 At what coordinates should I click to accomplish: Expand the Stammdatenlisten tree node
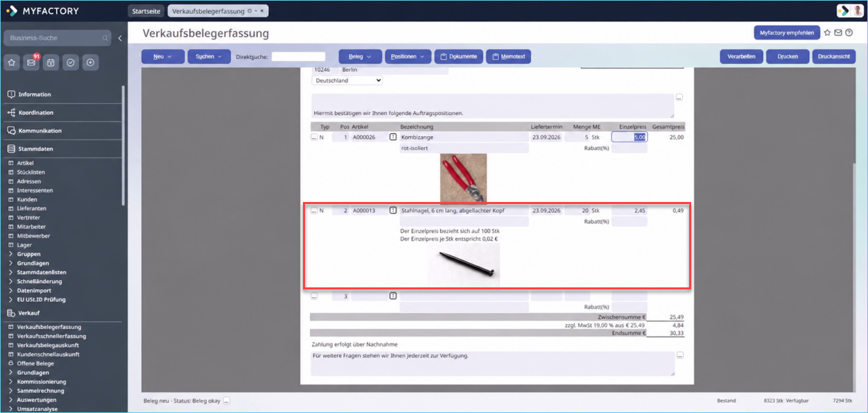[x=11, y=272]
